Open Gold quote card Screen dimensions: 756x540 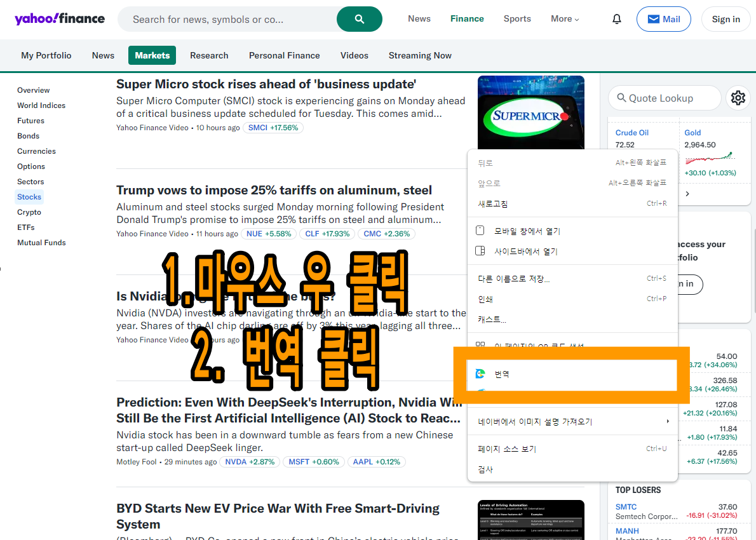(692, 133)
